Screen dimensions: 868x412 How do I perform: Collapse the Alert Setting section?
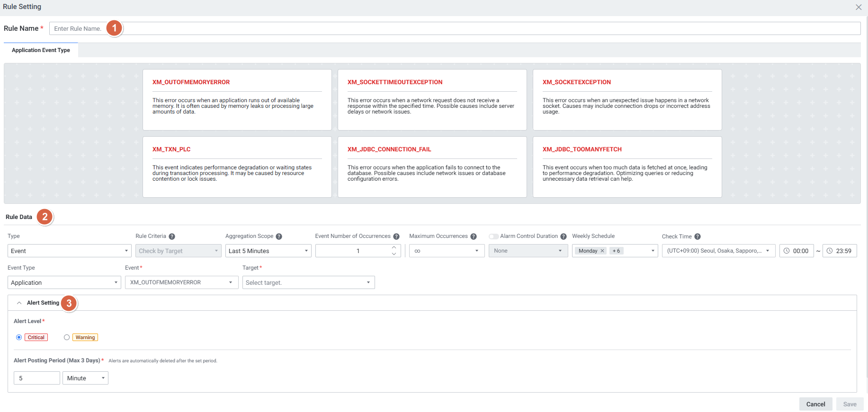click(19, 303)
